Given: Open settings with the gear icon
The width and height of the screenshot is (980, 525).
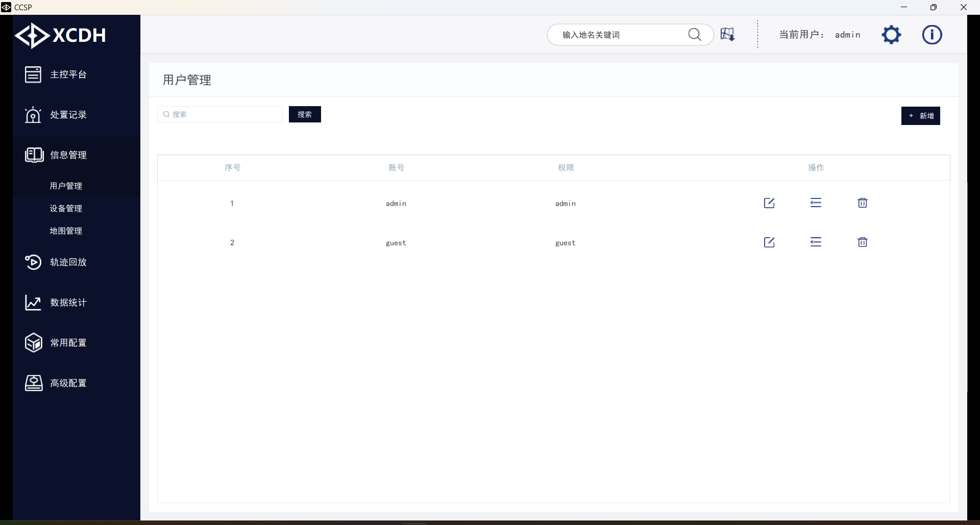Looking at the screenshot, I should (x=891, y=35).
